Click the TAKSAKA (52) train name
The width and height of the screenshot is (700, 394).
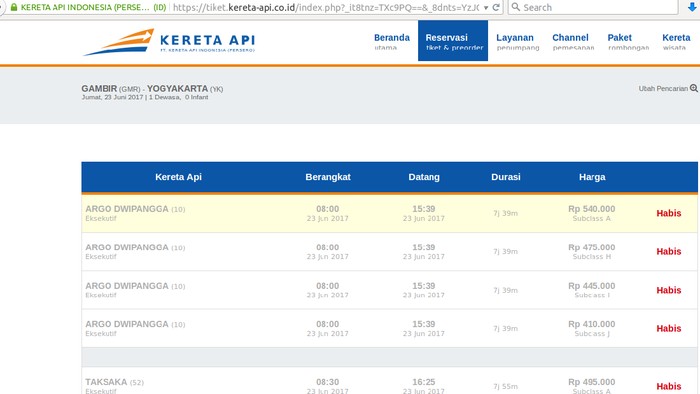114,382
